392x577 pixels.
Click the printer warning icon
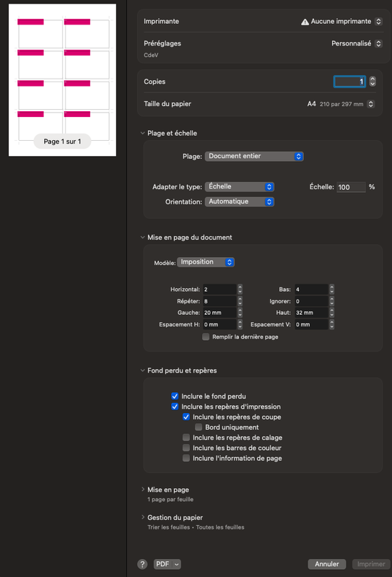click(305, 22)
